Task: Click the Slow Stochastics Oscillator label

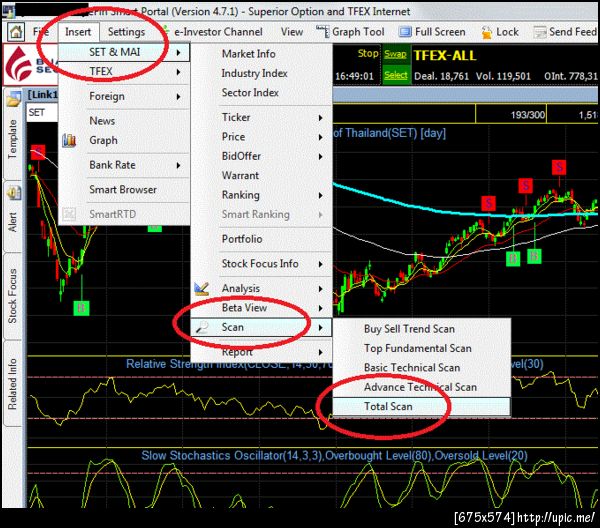Action: [334, 456]
